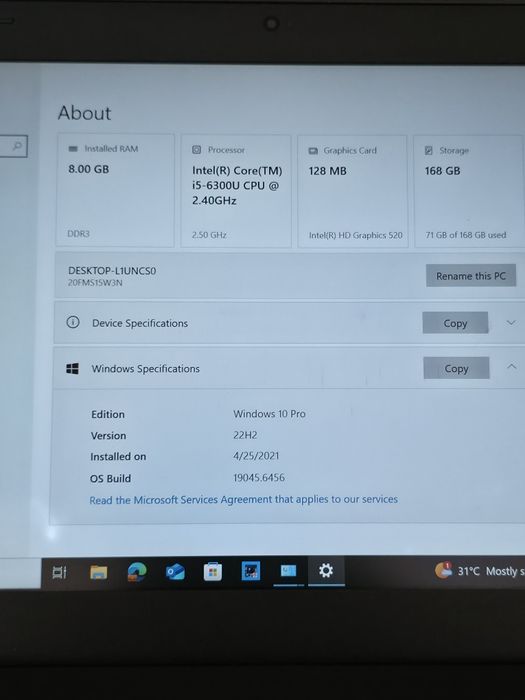Click the Settings gear in taskbar
This screenshot has width=525, height=700.
coord(326,571)
